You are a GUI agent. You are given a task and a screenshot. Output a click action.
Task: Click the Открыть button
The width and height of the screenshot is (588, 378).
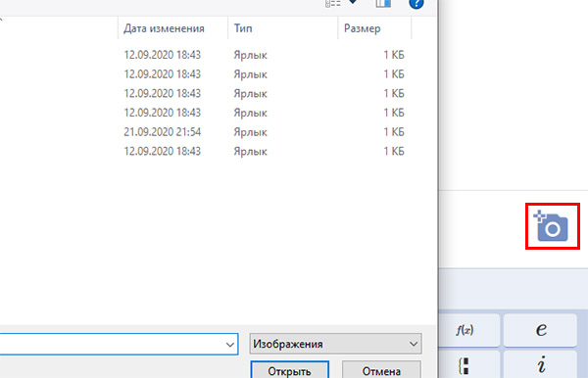290,370
